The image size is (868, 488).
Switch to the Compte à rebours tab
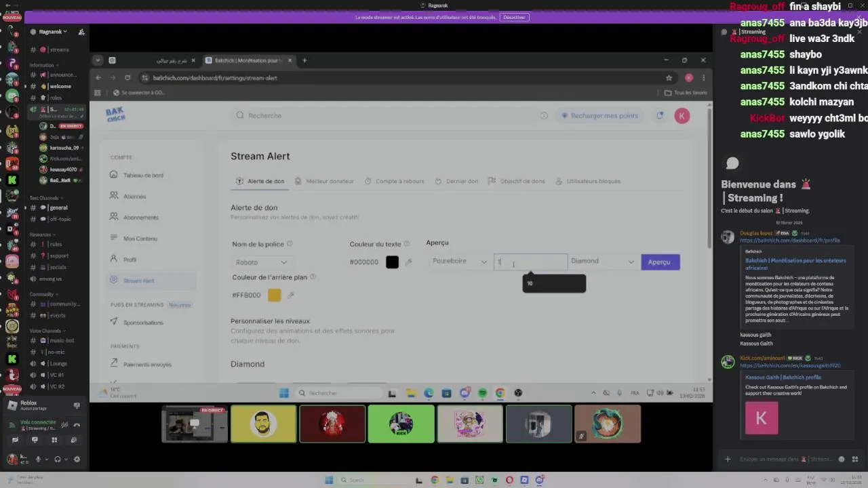pyautogui.click(x=395, y=181)
